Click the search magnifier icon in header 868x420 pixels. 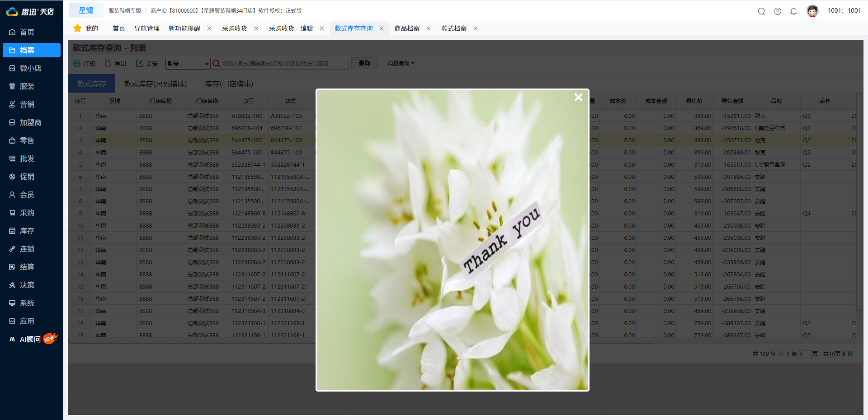coord(761,11)
